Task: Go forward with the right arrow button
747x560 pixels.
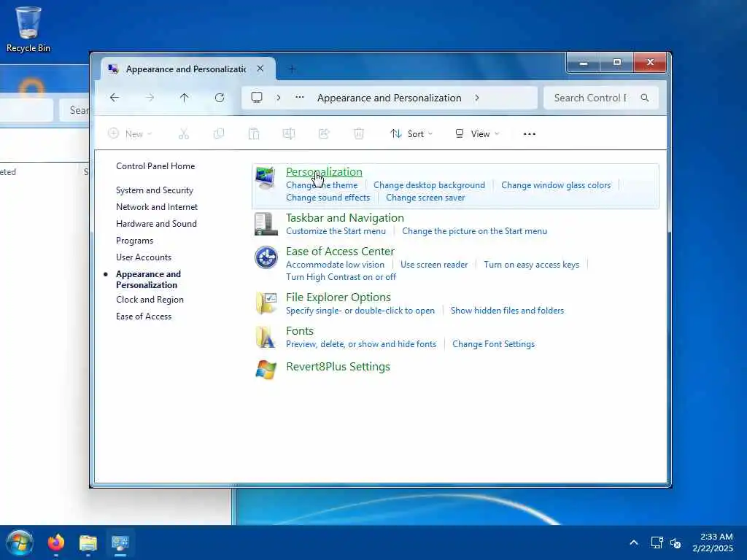Action: pos(150,98)
